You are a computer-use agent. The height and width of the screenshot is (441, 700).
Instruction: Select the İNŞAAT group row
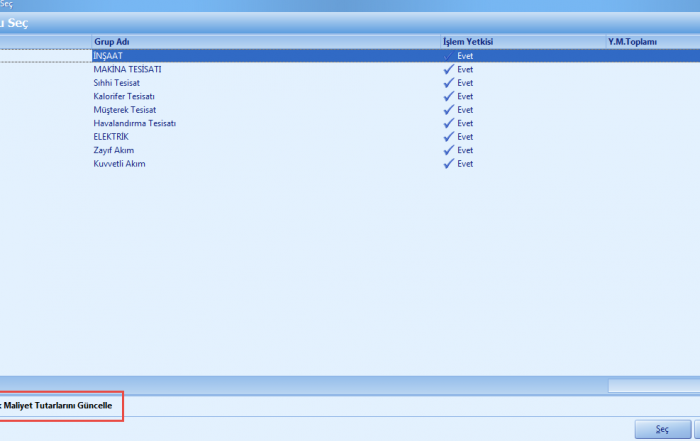point(108,57)
